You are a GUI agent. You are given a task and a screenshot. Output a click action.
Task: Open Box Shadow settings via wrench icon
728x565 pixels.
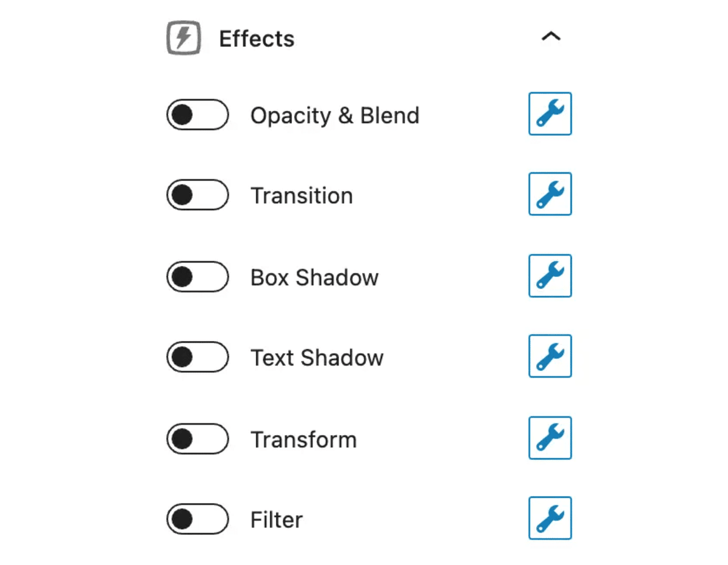point(550,276)
